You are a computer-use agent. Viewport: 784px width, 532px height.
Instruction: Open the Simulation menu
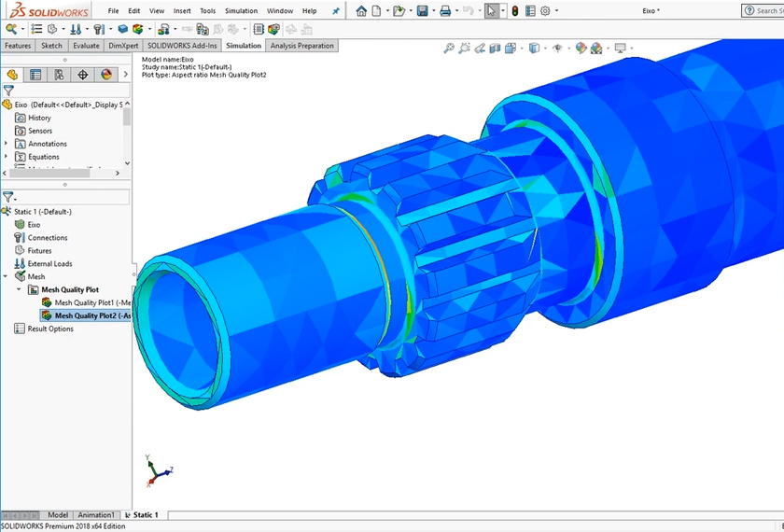pyautogui.click(x=241, y=11)
